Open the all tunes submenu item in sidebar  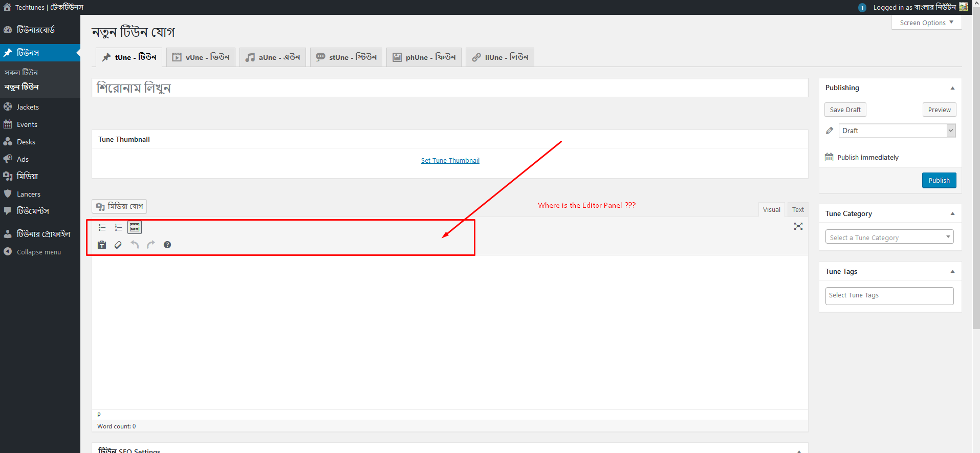pos(21,73)
